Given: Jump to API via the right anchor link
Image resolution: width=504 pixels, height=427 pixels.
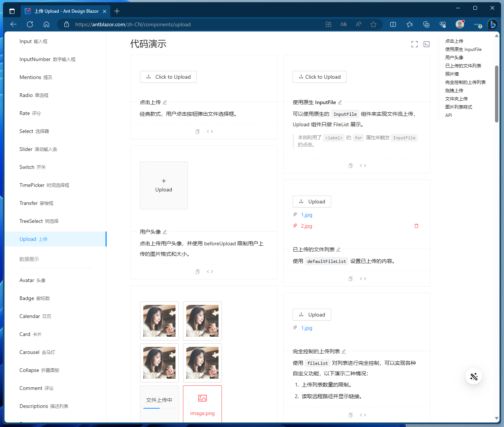Looking at the screenshot, I should pyautogui.click(x=448, y=115).
